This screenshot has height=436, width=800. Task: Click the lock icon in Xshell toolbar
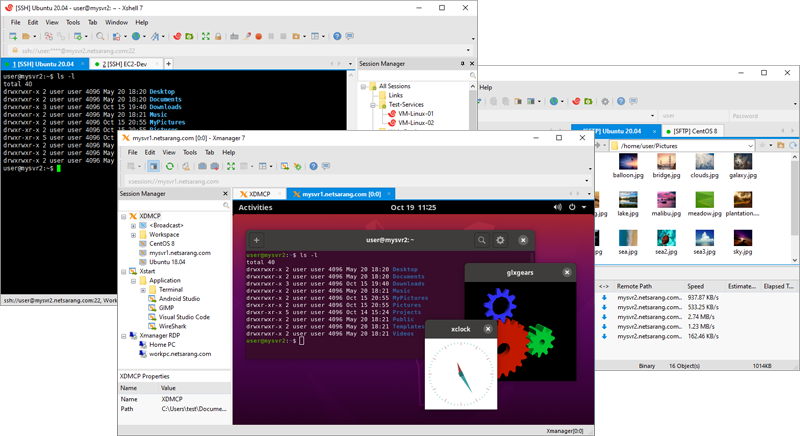pyautogui.click(x=218, y=36)
